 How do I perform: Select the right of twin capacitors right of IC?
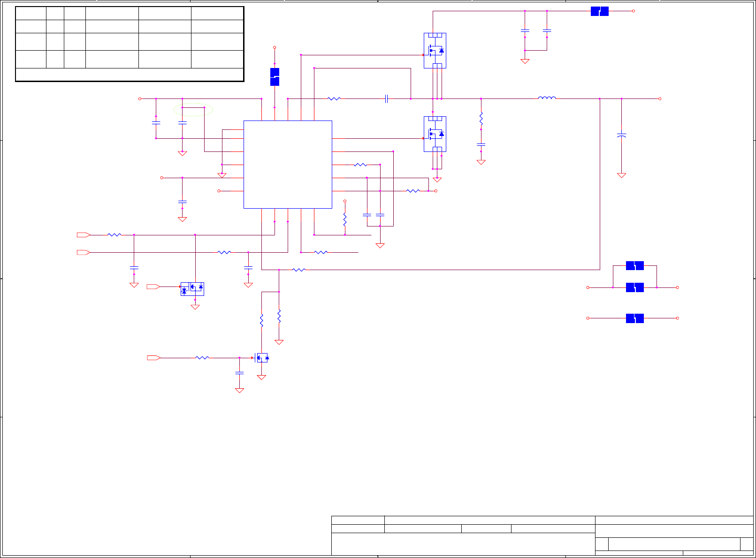coord(380,215)
